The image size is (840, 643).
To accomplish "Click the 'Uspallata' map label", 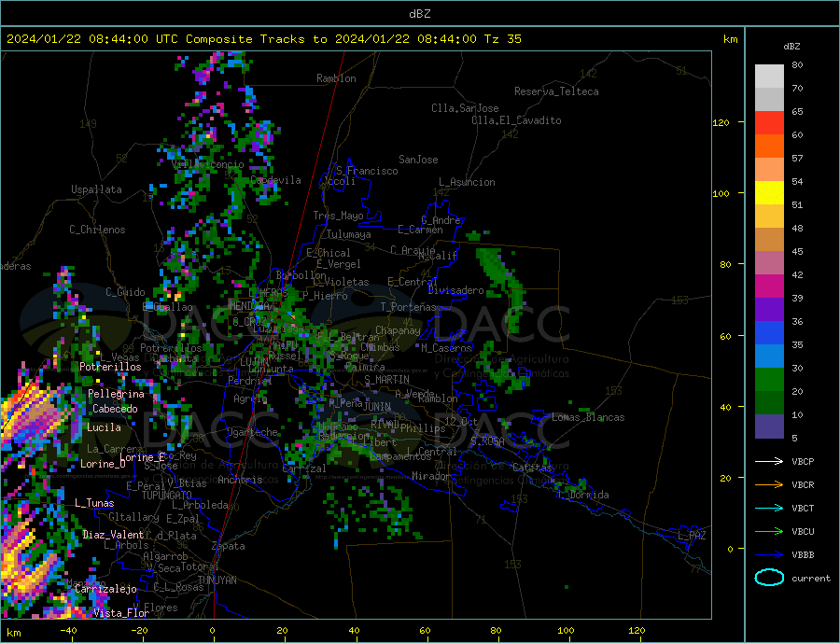I will (x=96, y=189).
